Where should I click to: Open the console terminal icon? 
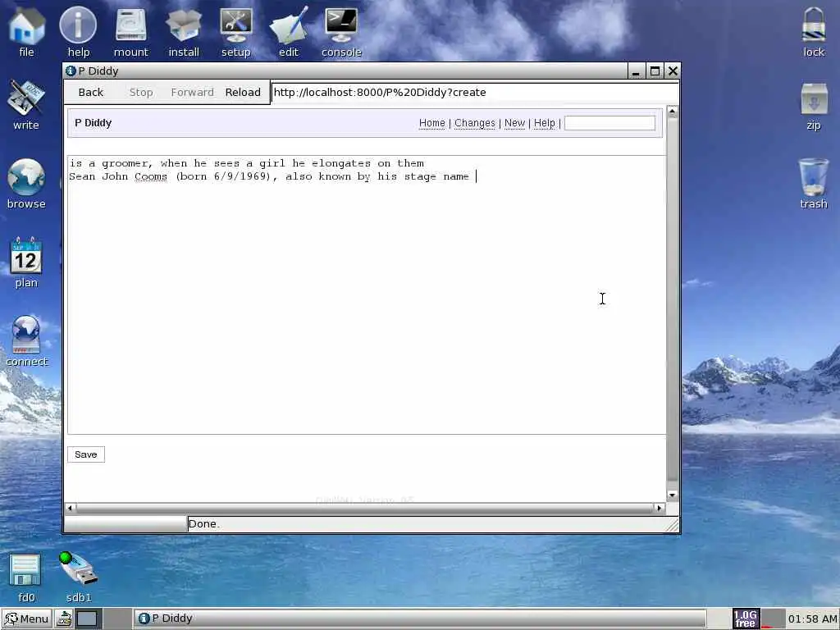[x=341, y=32]
